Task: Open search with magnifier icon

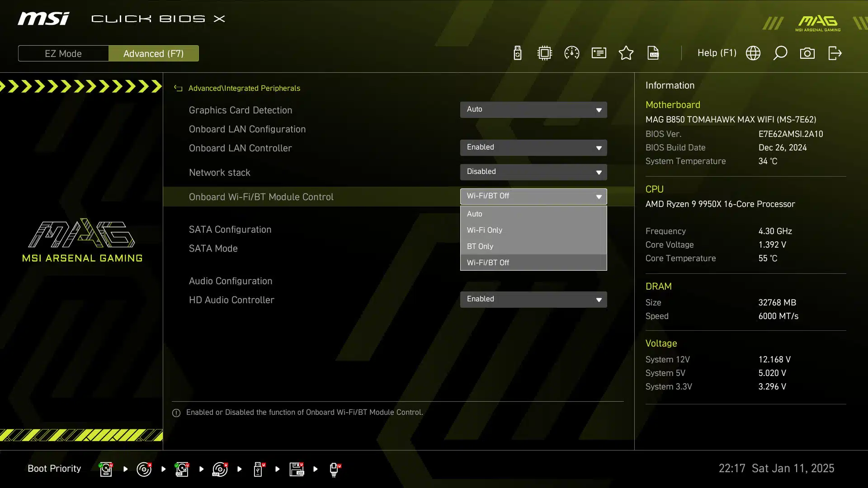Action: point(780,53)
